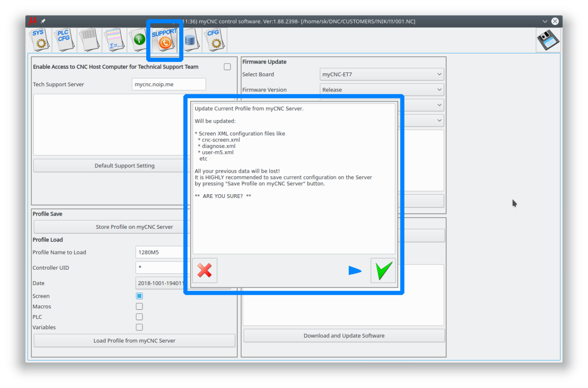Expand the window title bar chevron
This screenshot has width=588, height=388.
click(545, 21)
